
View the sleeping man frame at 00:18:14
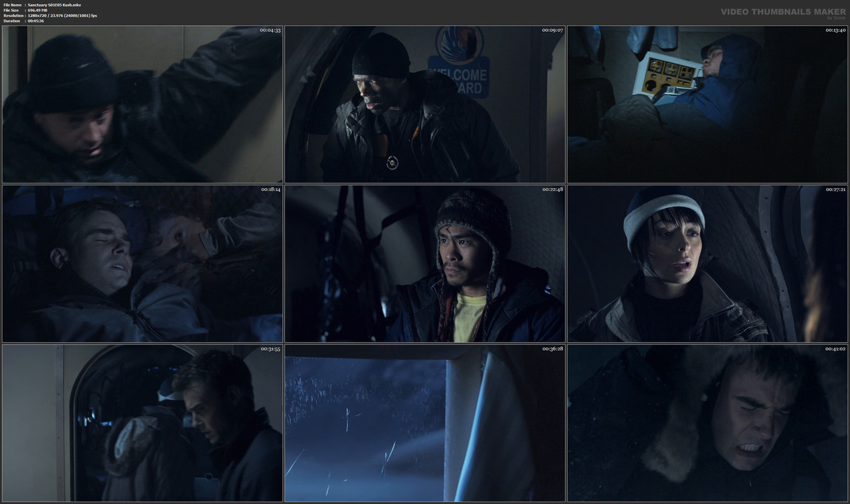142,263
